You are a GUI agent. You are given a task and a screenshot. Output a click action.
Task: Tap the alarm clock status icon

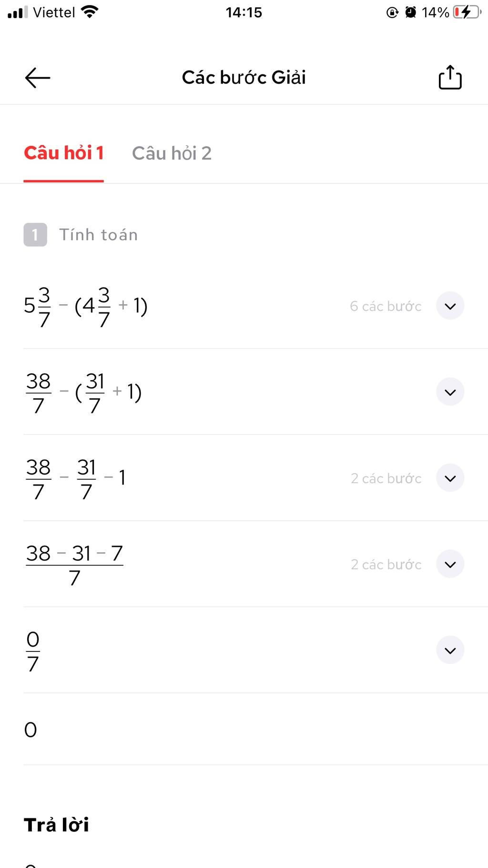pos(410,12)
